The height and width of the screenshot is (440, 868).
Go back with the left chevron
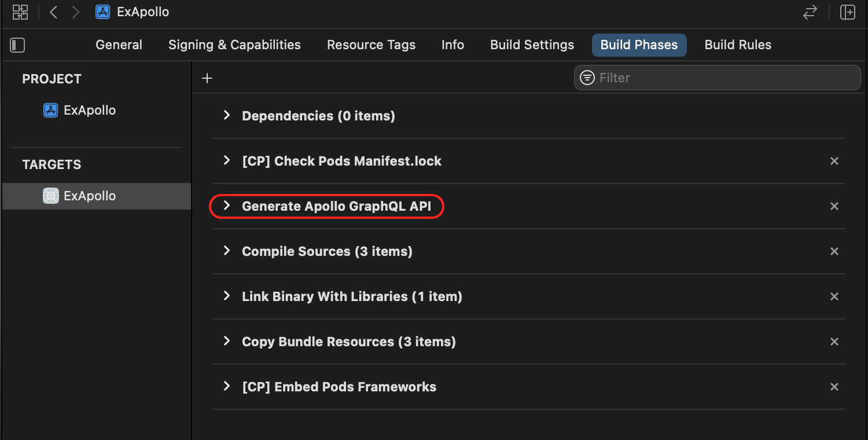53,12
